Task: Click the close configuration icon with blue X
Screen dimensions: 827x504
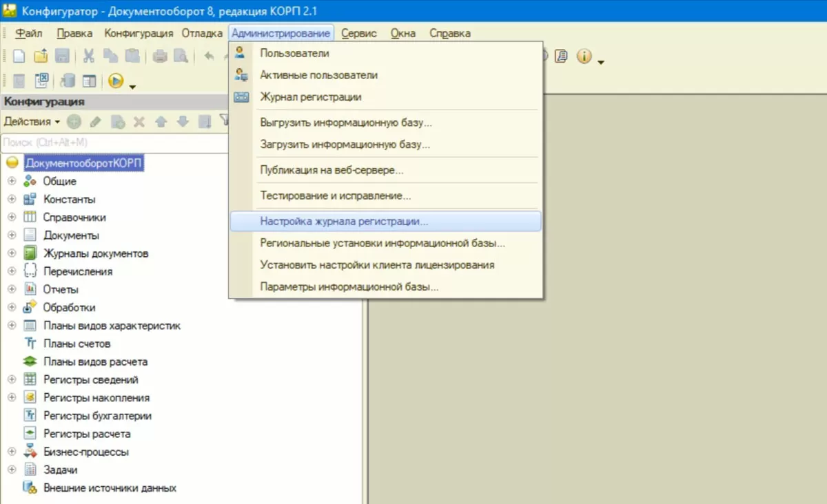Action: 41,81
